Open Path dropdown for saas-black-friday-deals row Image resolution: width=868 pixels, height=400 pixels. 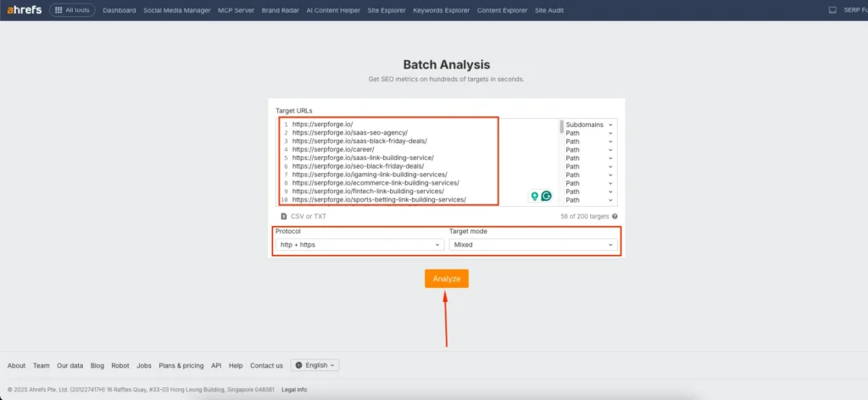pos(589,141)
